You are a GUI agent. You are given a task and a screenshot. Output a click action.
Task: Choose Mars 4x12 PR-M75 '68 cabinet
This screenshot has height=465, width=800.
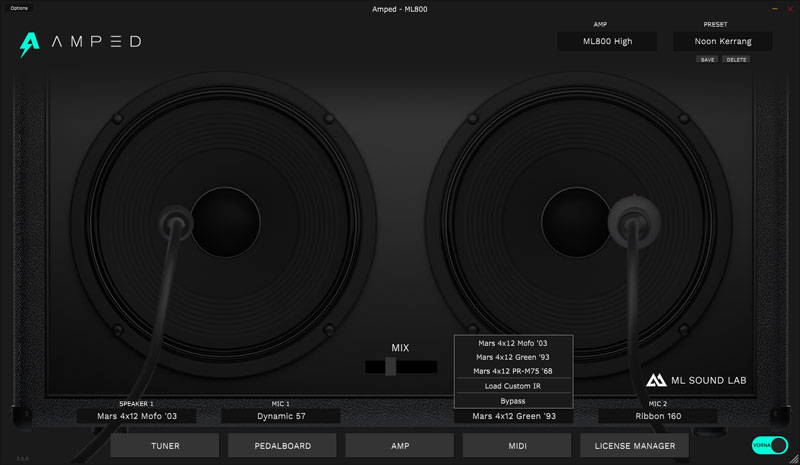coord(513,371)
